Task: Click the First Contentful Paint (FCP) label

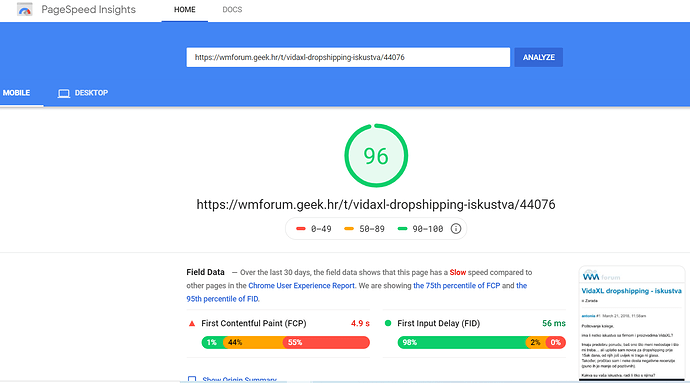Action: 254,323
